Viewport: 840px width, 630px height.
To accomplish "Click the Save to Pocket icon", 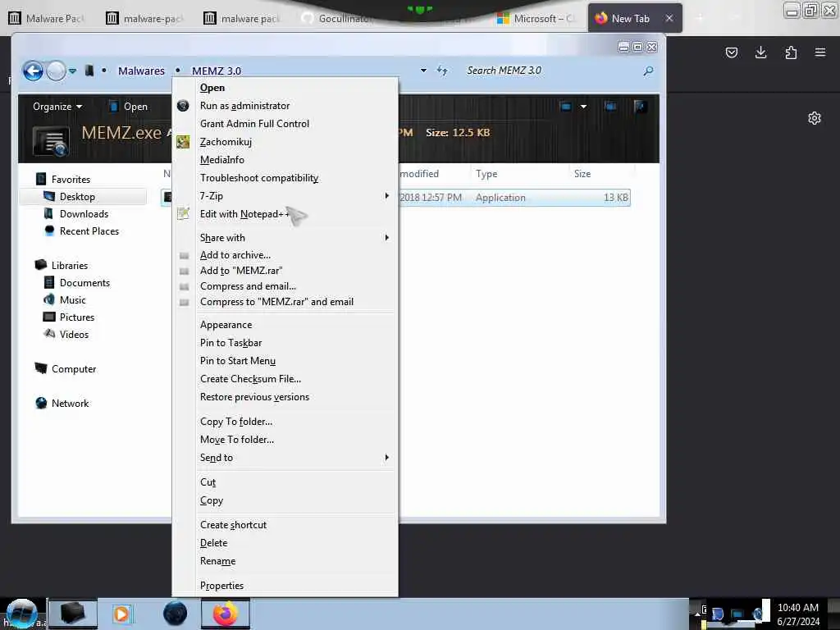I will (731, 52).
